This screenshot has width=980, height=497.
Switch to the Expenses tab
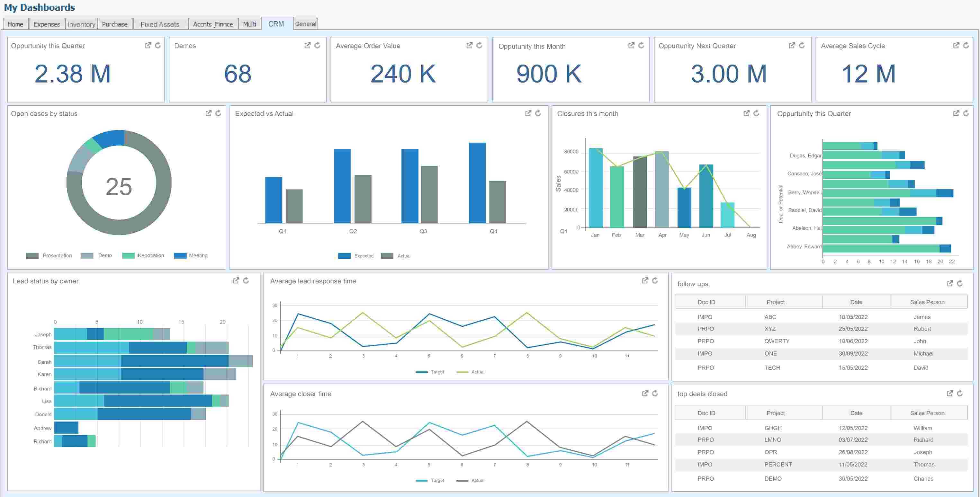point(46,24)
